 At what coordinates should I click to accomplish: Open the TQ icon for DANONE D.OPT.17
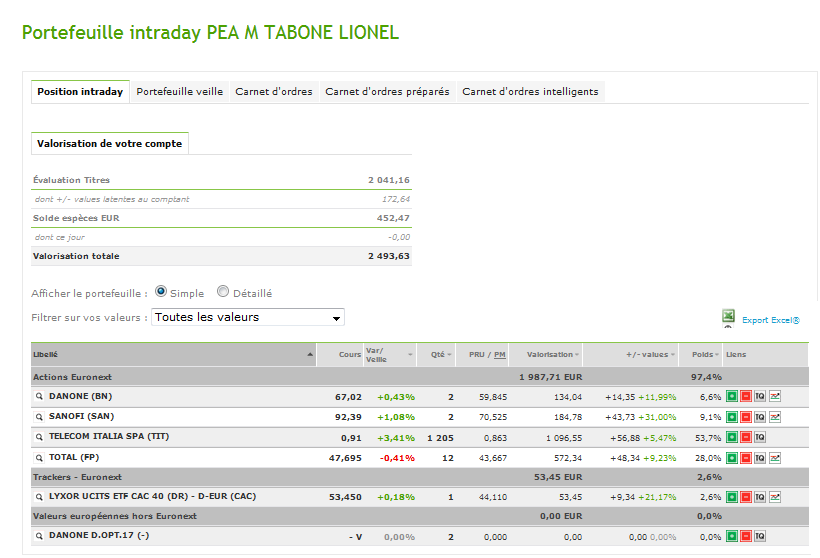pyautogui.click(x=760, y=536)
